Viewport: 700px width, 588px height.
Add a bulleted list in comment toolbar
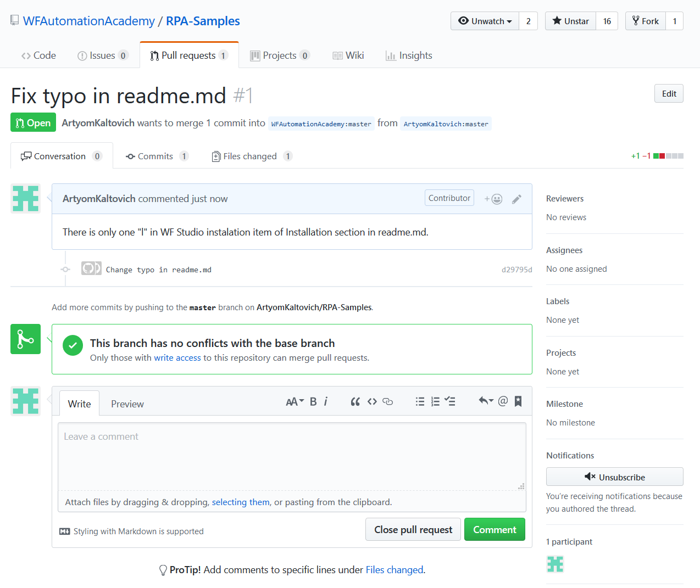(x=420, y=402)
